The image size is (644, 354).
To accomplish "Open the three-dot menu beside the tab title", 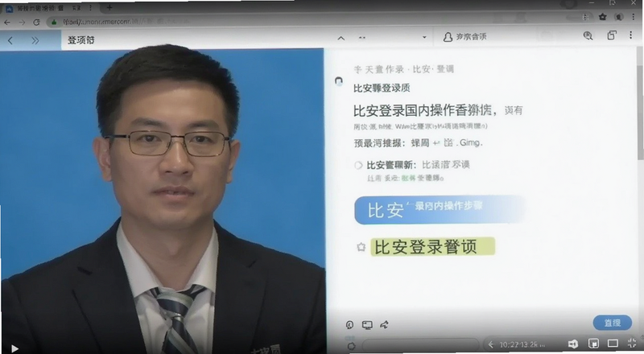I will [90, 8].
